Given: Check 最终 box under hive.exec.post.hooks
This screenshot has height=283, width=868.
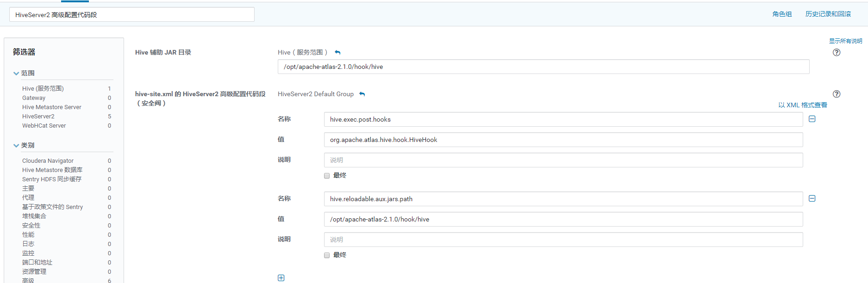Looking at the screenshot, I should point(327,176).
